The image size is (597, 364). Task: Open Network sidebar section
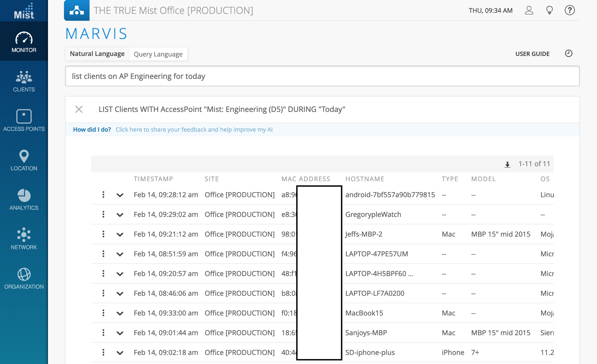coord(24,239)
